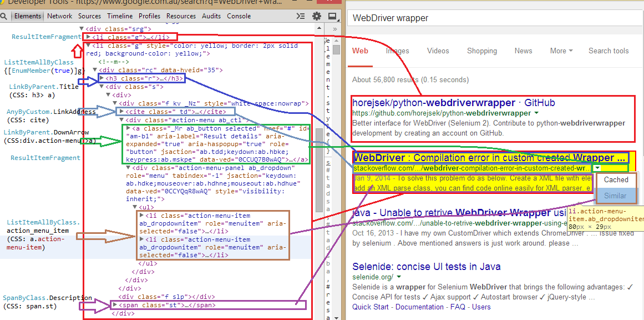Viewport: 644px width, 320px height.
Task: Select the Profiles tab
Action: click(x=150, y=16)
